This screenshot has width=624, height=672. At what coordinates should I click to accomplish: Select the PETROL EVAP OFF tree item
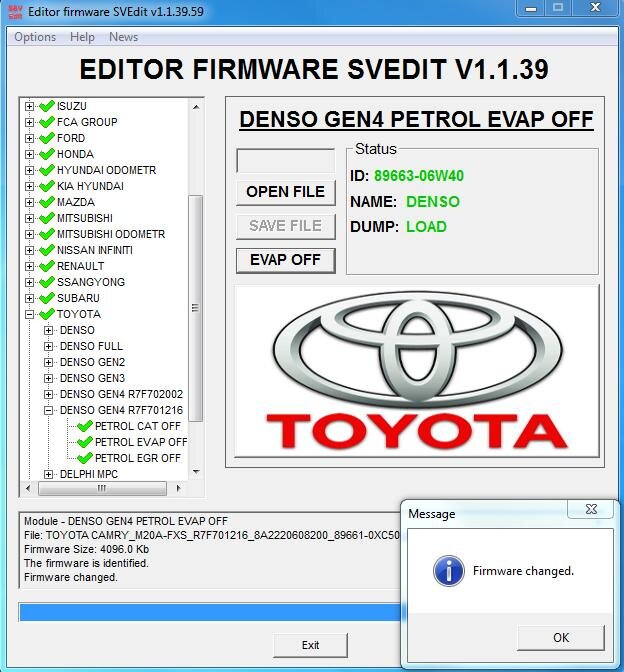[141, 442]
